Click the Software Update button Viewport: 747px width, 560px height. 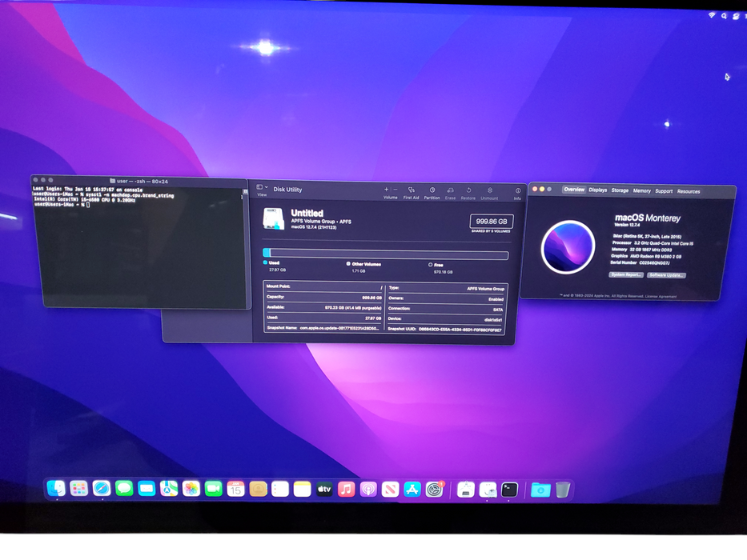click(666, 275)
